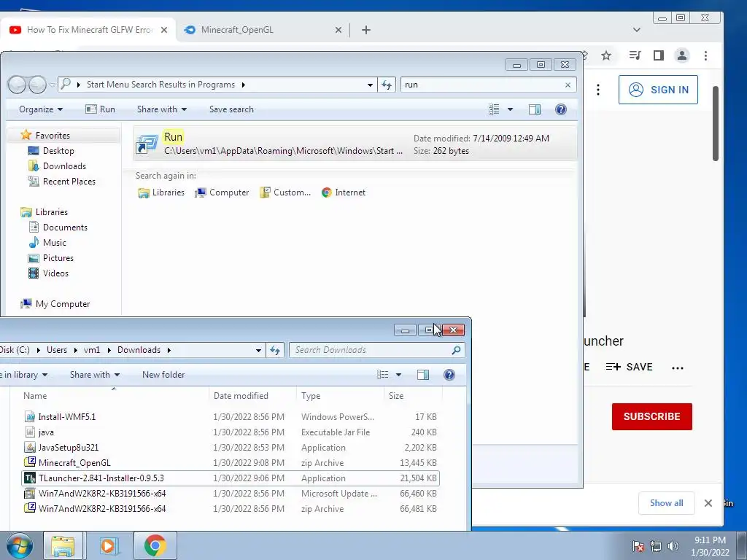747x560 pixels.
Task: Toggle Chrome side panel icon
Action: (659, 55)
